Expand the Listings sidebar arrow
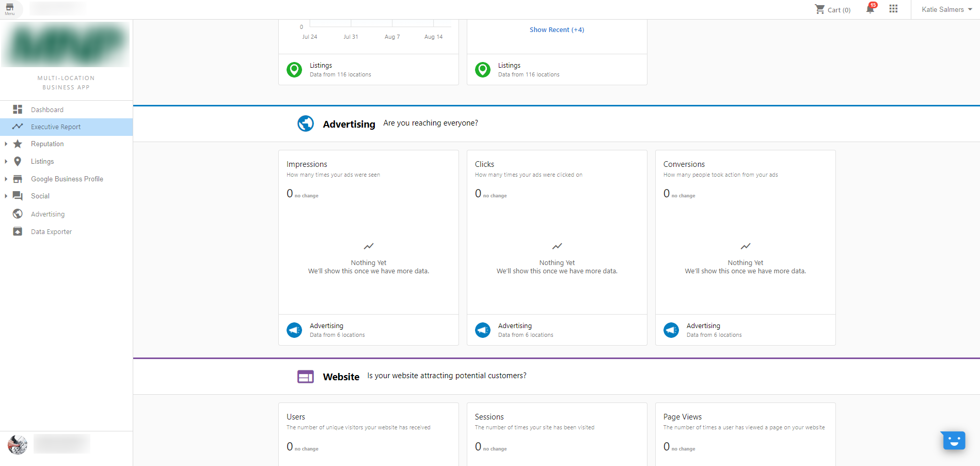This screenshot has width=980, height=466. 6,162
